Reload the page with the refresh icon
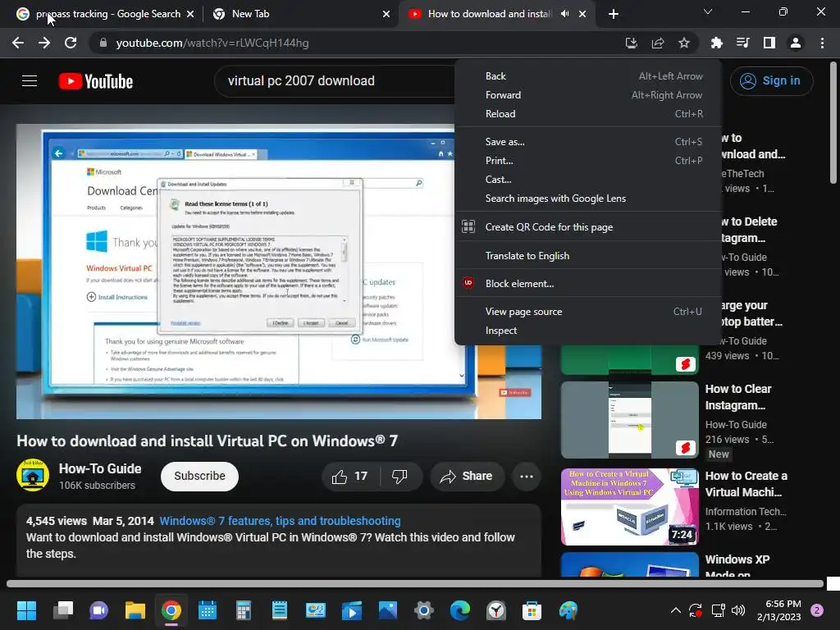Screen dimensions: 840x630 pos(71,43)
